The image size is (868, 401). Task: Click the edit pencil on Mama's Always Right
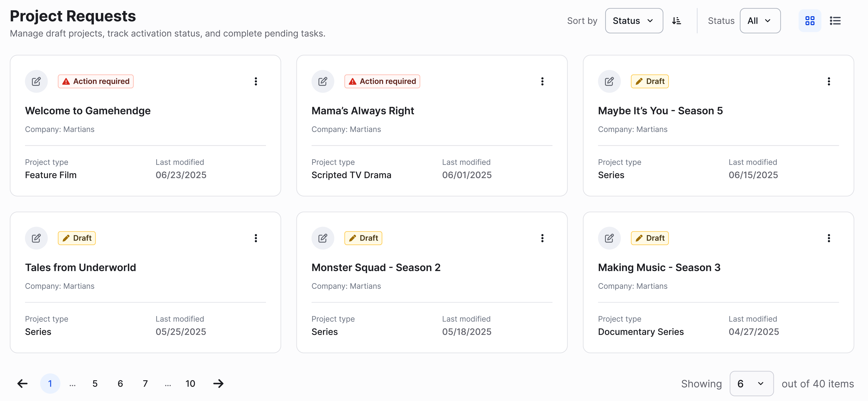323,81
